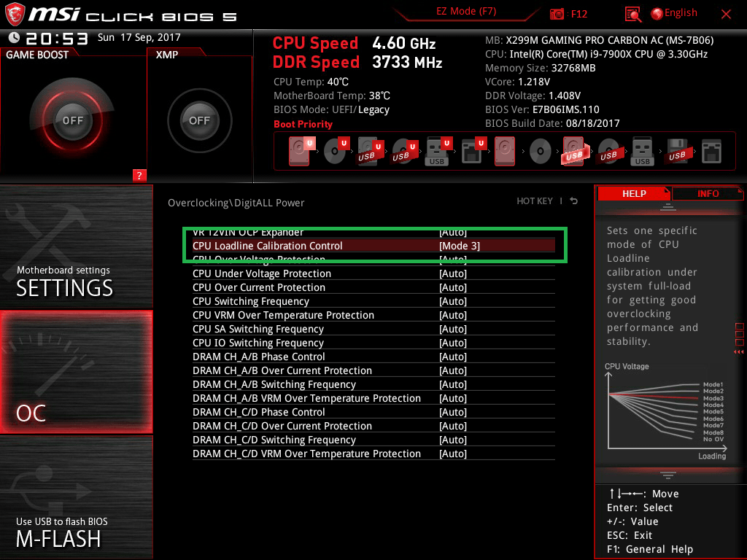This screenshot has width=747, height=560.
Task: Select the USB floppy boot device icon
Action: pyautogui.click(x=677, y=151)
